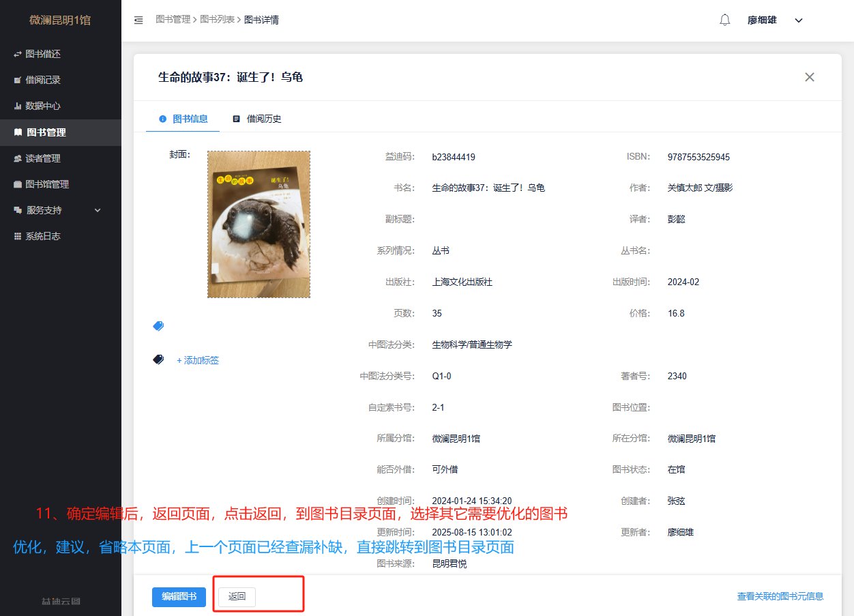Click the 编辑图书 button
Screen dimensions: 854x616
pyautogui.click(x=179, y=597)
